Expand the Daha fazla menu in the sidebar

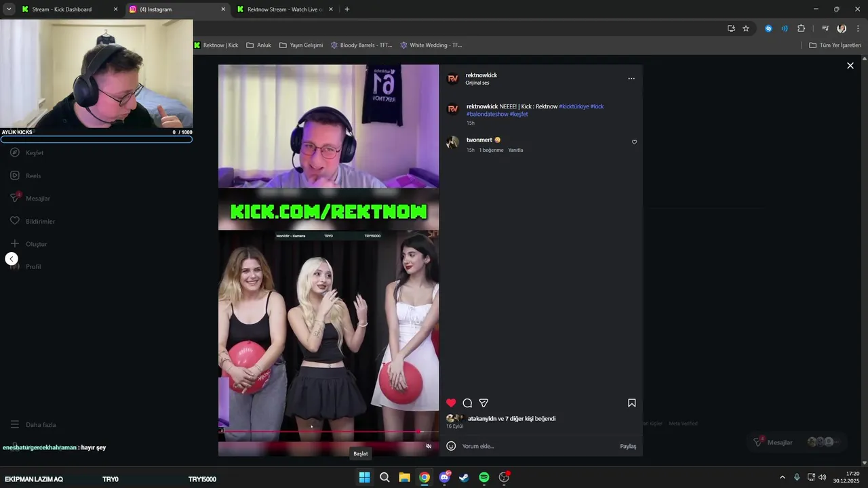33,425
